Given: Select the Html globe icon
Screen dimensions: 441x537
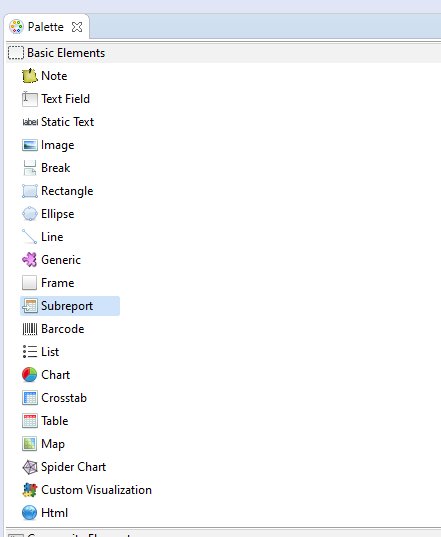Looking at the screenshot, I should [29, 513].
